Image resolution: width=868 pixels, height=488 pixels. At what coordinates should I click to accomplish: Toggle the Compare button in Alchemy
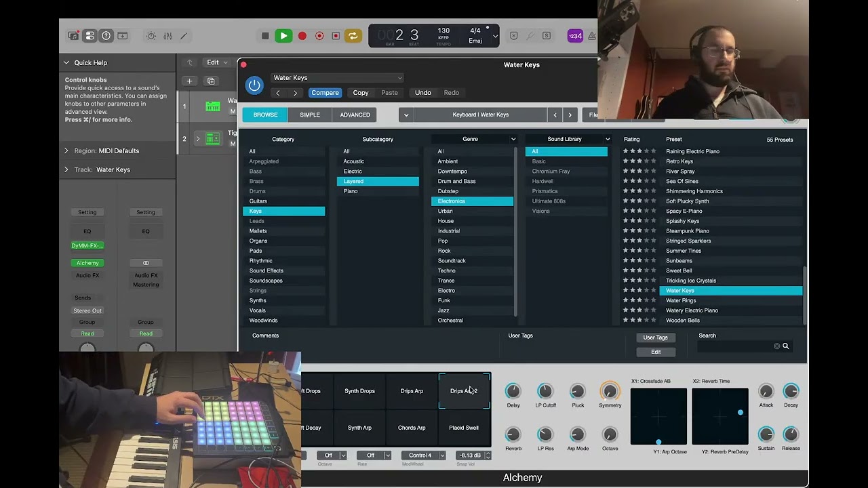(325, 93)
